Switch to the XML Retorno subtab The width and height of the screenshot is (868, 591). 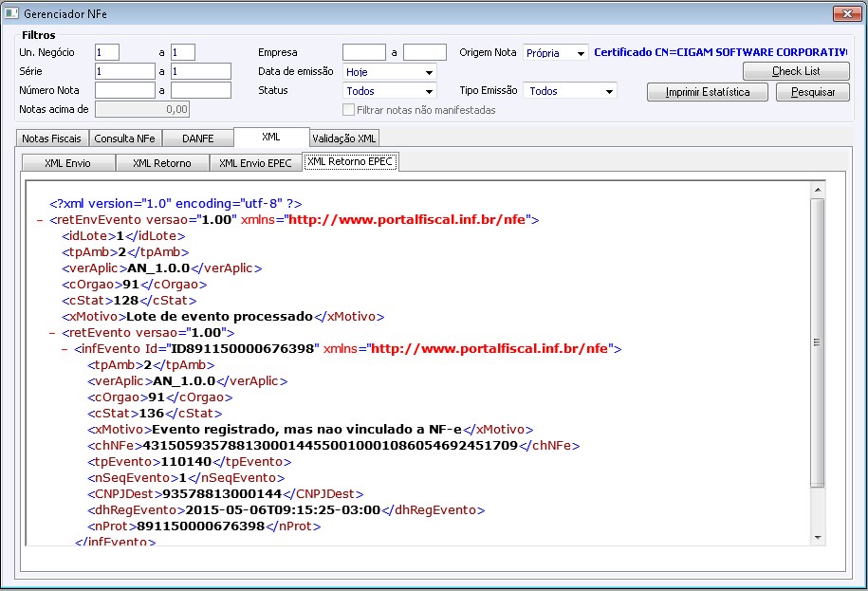162,163
